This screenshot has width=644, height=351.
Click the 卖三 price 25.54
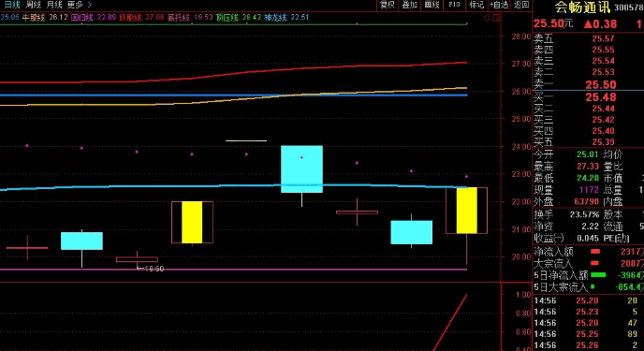(604, 61)
